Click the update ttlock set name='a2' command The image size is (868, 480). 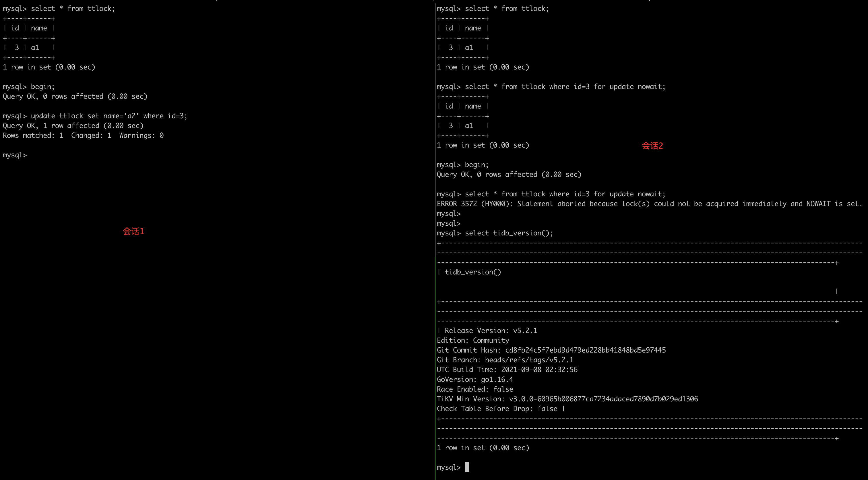coord(108,116)
